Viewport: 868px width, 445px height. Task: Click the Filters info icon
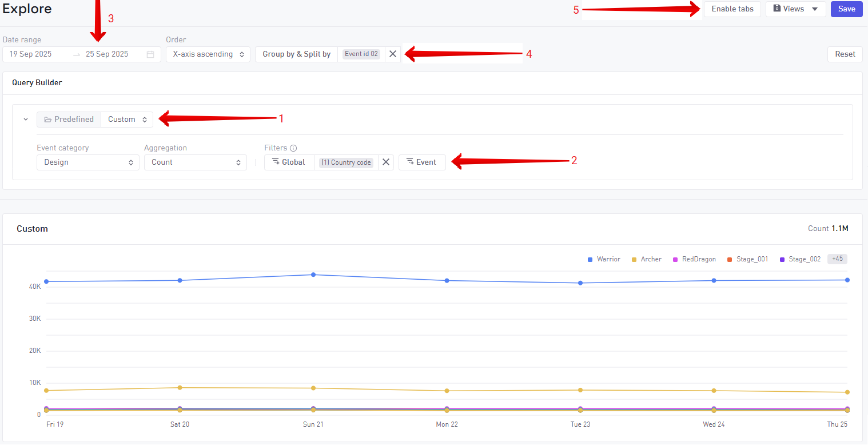pyautogui.click(x=293, y=148)
